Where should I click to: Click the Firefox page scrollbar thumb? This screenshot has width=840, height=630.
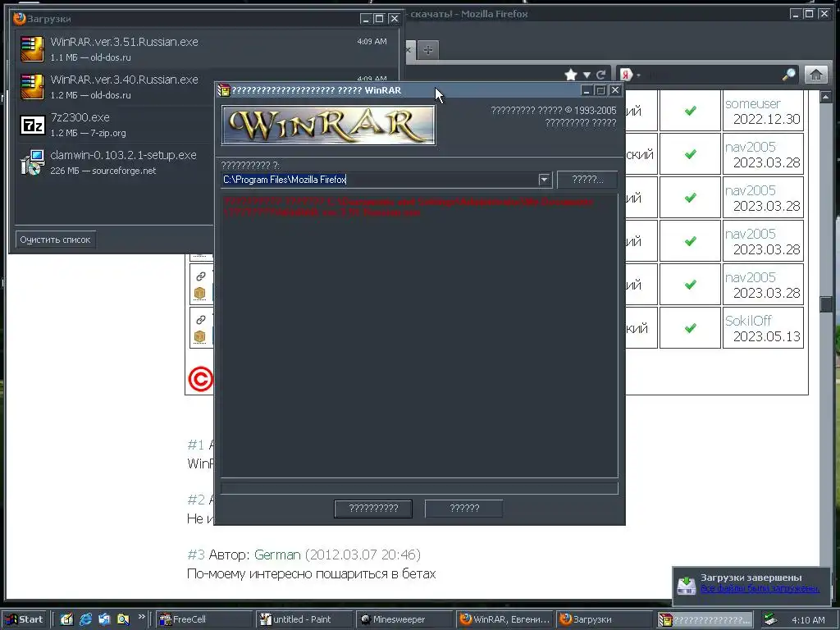pos(825,305)
